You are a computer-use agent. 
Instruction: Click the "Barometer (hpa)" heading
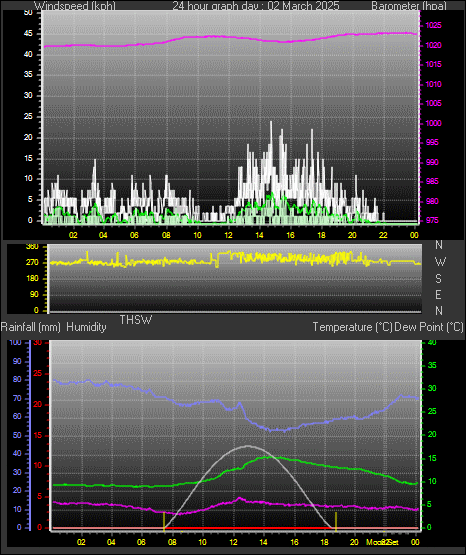tap(409, 6)
